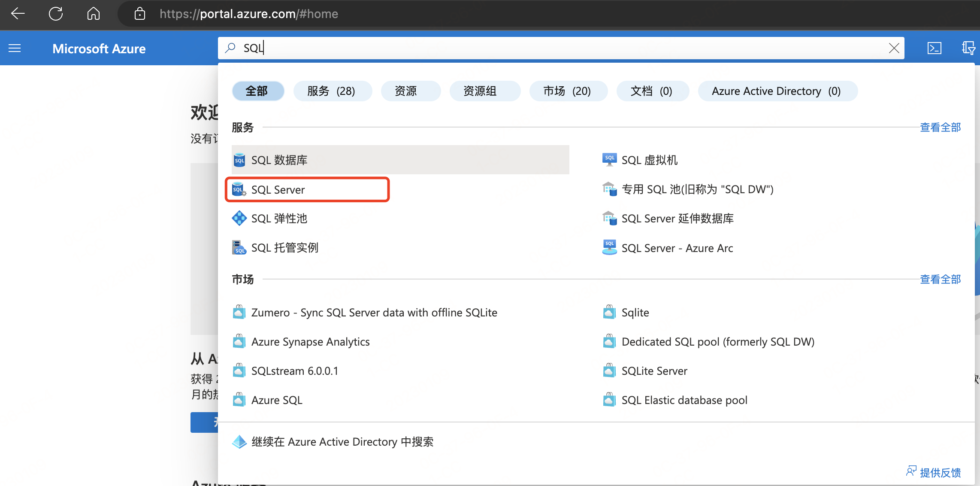Reload the page with refresh icon
Image resolution: width=980 pixels, height=486 pixels.
(56, 14)
